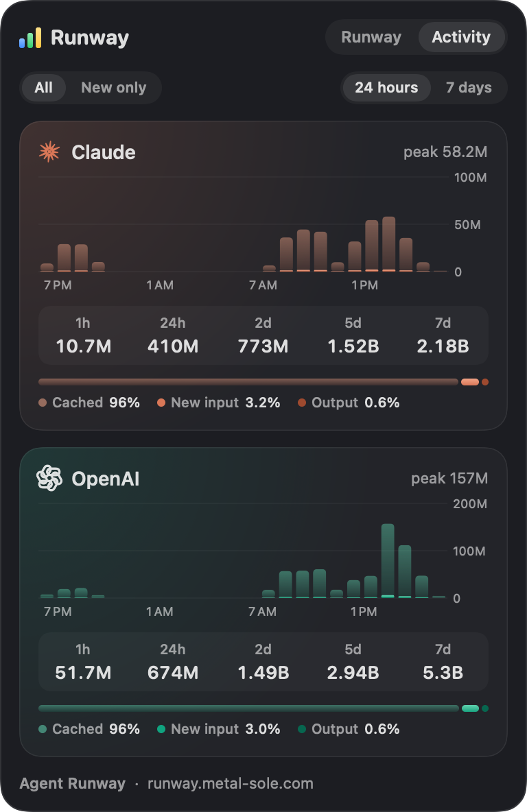The image size is (527, 812).
Task: Click OpenAI chart 1 AM axis label
Action: (160, 611)
